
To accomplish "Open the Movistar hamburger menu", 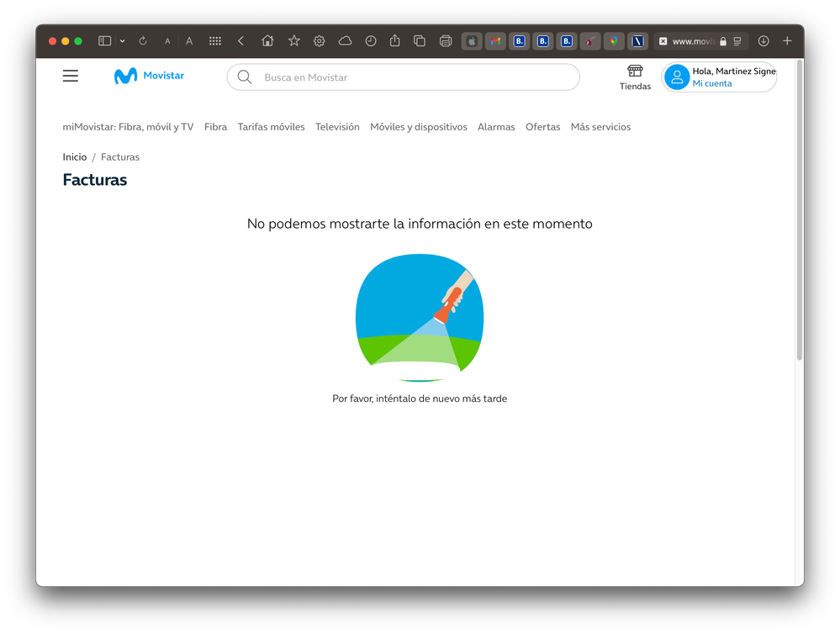I will pos(70,76).
